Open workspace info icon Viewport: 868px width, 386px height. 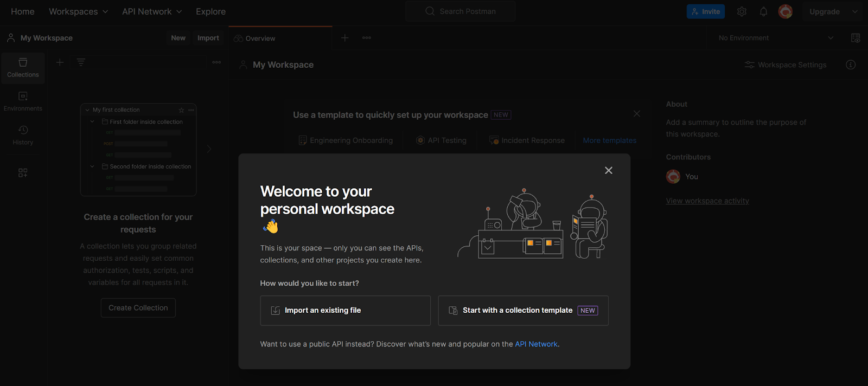coord(851,65)
